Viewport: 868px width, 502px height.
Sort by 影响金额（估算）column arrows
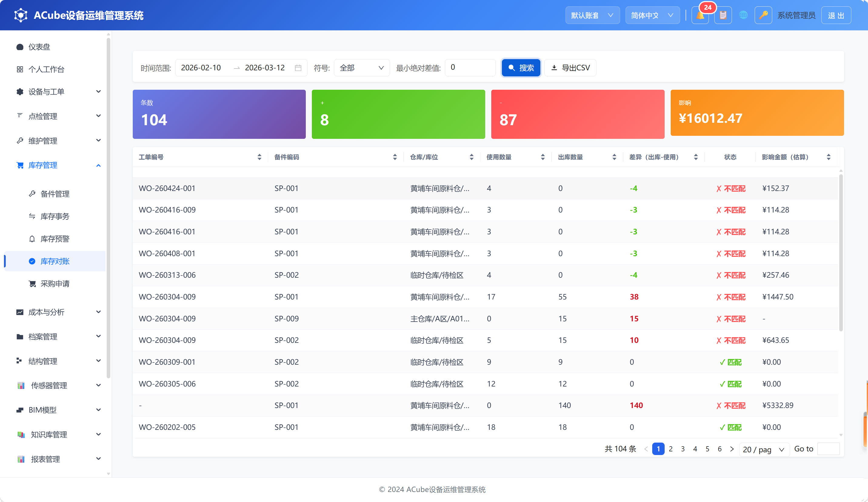point(828,157)
